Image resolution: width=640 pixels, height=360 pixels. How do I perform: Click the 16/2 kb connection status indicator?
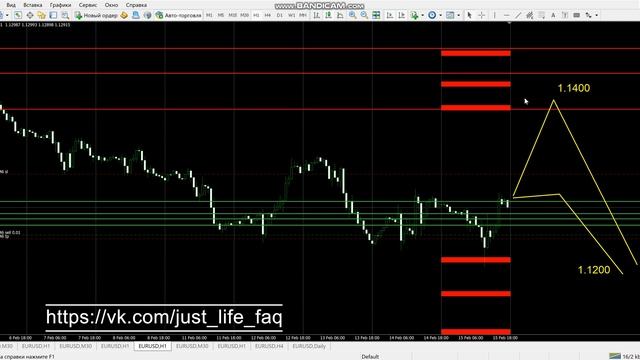625,356
